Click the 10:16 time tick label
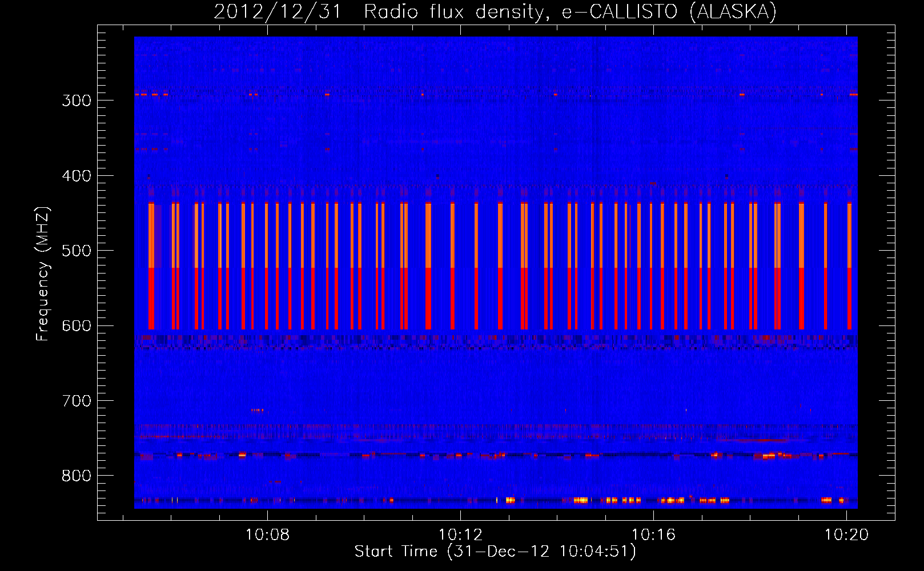The width and height of the screenshot is (924, 571). coord(653,534)
